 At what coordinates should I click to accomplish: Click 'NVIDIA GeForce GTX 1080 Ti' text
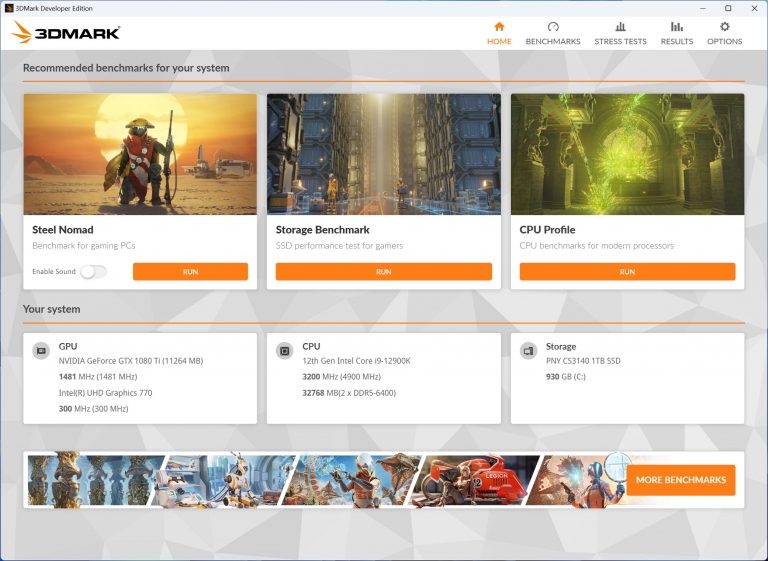pyautogui.click(x=131, y=361)
